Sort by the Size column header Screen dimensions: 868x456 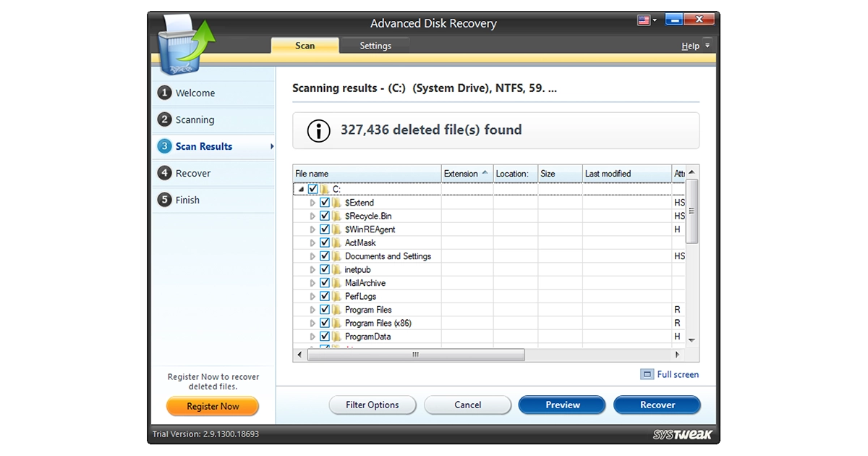[560, 174]
